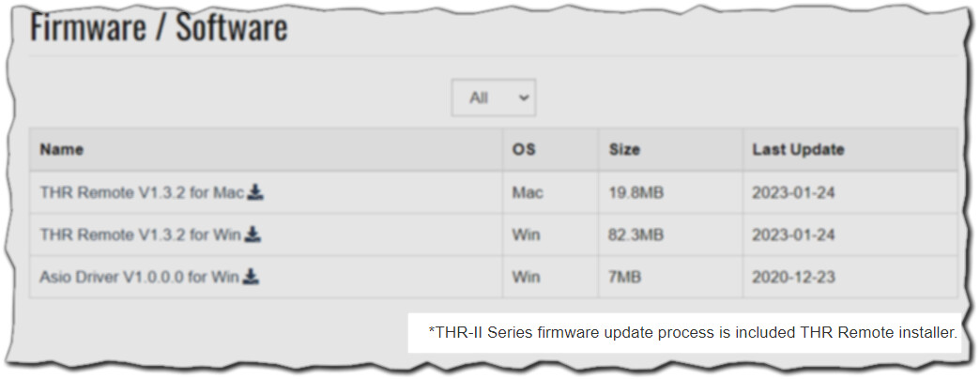This screenshot has height=379, width=980.
Task: Click download icon beside Asio Driver V1.0.0.0
Action: click(x=251, y=277)
